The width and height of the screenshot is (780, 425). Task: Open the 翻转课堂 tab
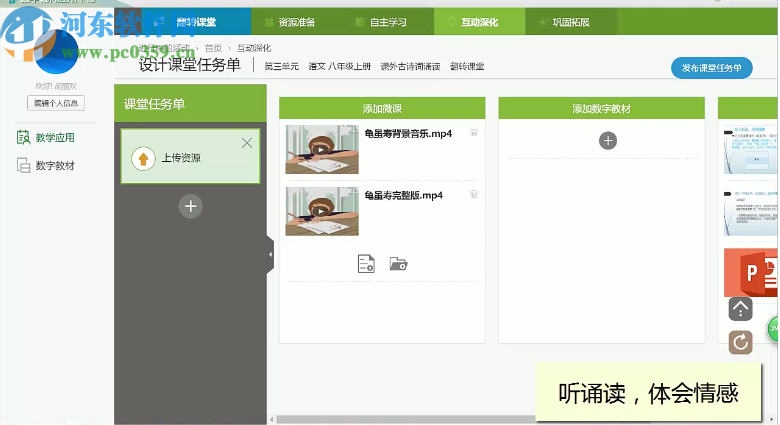click(x=196, y=22)
